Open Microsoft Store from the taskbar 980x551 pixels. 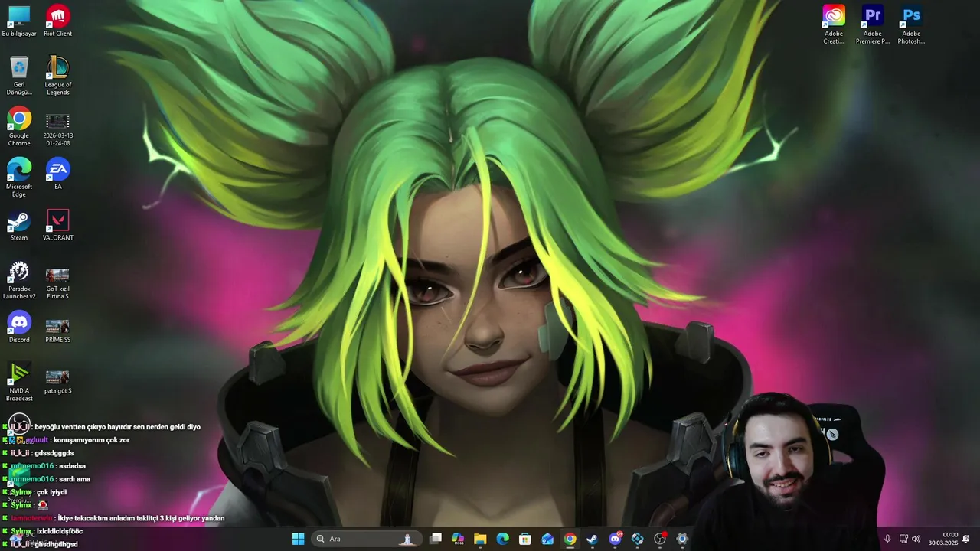(x=525, y=539)
